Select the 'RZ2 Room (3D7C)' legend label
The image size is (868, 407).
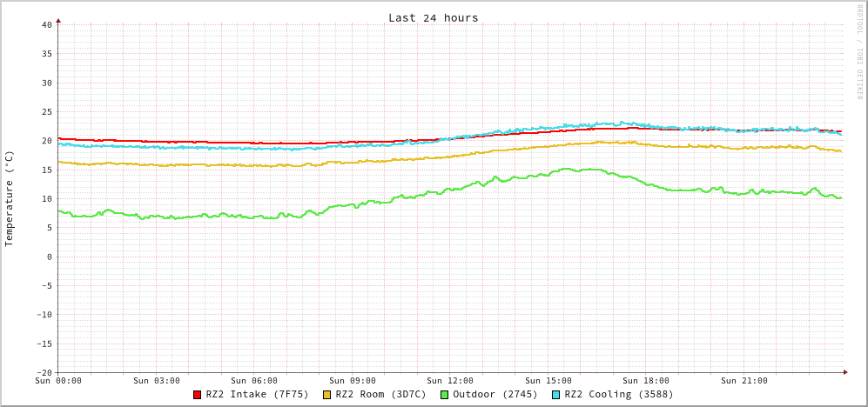(380, 395)
